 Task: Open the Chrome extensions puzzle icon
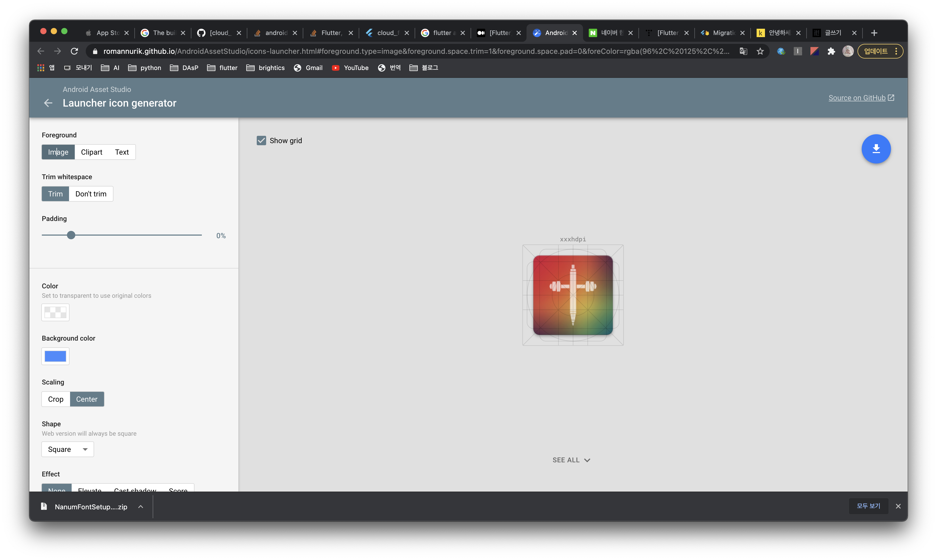[831, 51]
